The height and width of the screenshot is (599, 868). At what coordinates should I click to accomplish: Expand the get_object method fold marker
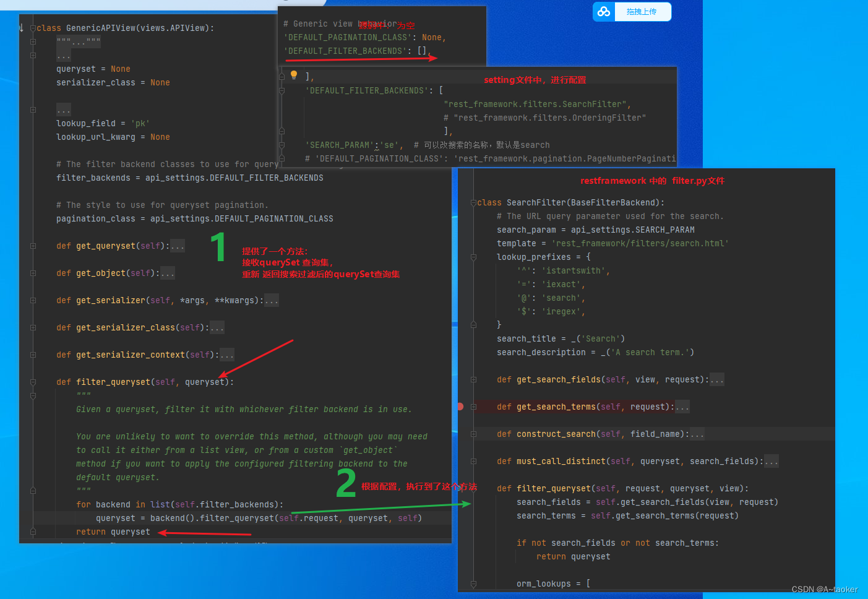[x=33, y=273]
